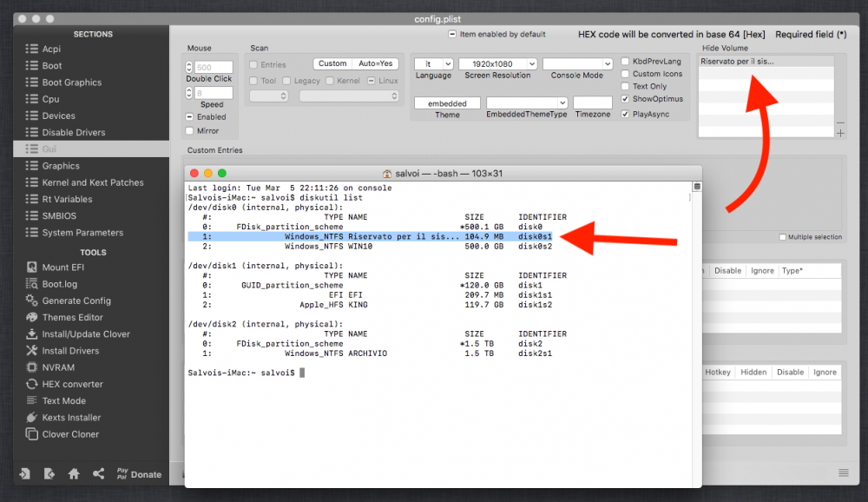Click the import icon in bottom toolbar
Viewport: 868px width, 502px height.
pos(24,473)
